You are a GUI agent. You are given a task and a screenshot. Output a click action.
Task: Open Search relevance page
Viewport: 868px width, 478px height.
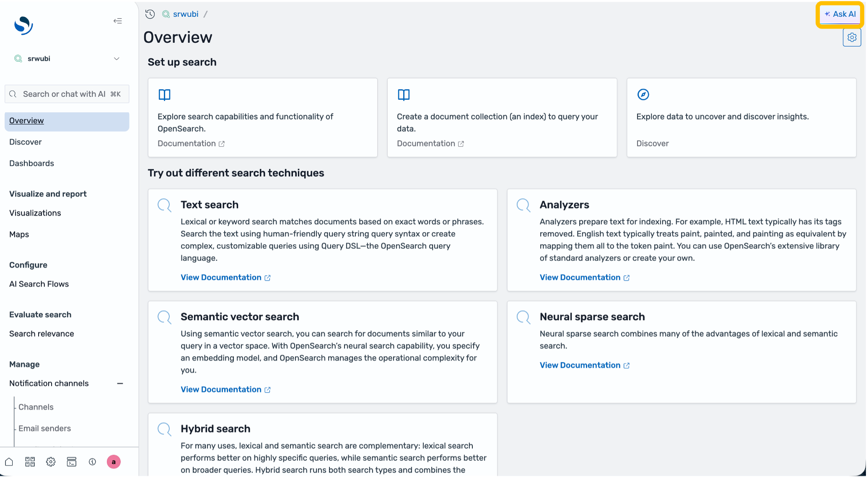tap(41, 334)
